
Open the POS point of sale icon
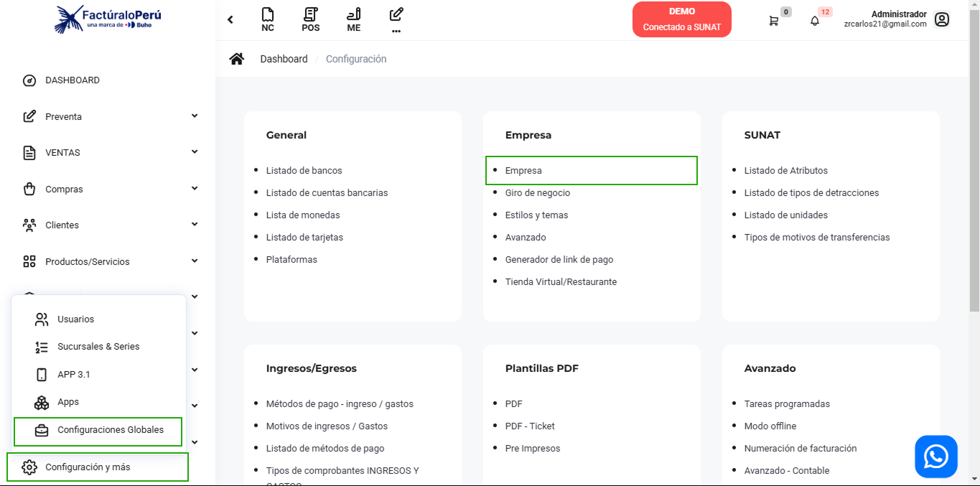point(310,19)
